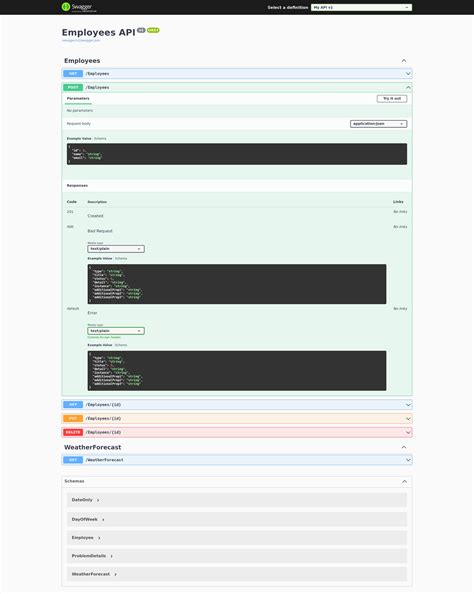474x594 pixels.
Task: Expand the PUT /Employees/{id} chevron
Action: pos(408,419)
